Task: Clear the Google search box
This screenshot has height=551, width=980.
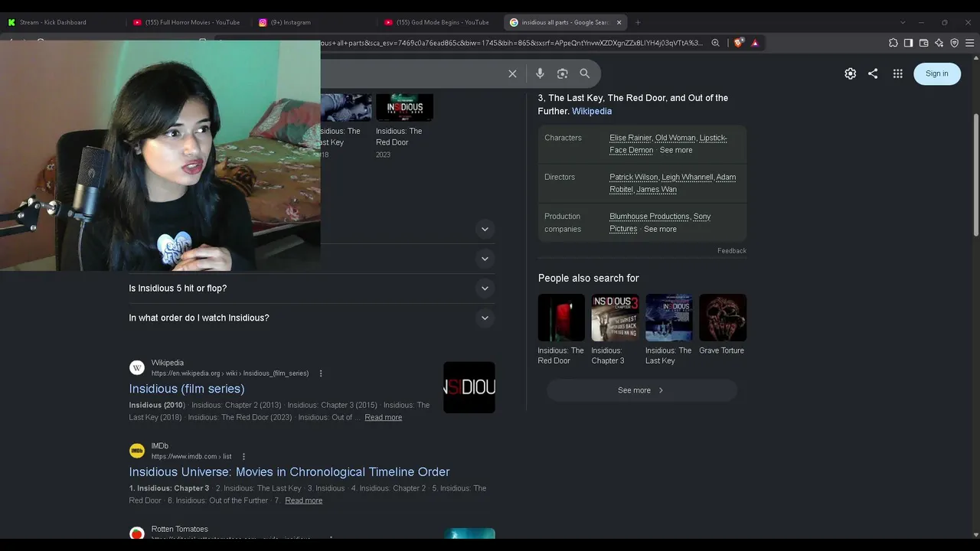Action: [x=512, y=73]
